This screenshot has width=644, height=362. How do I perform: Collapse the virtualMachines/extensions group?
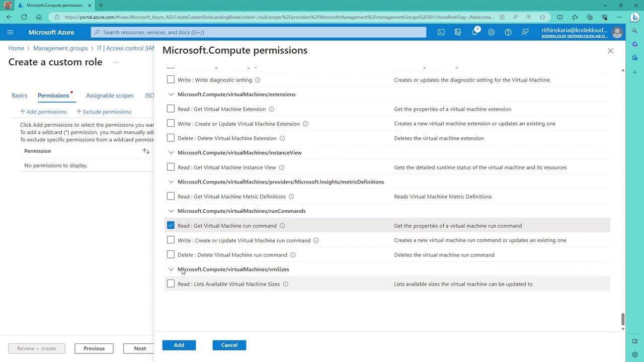click(171, 95)
